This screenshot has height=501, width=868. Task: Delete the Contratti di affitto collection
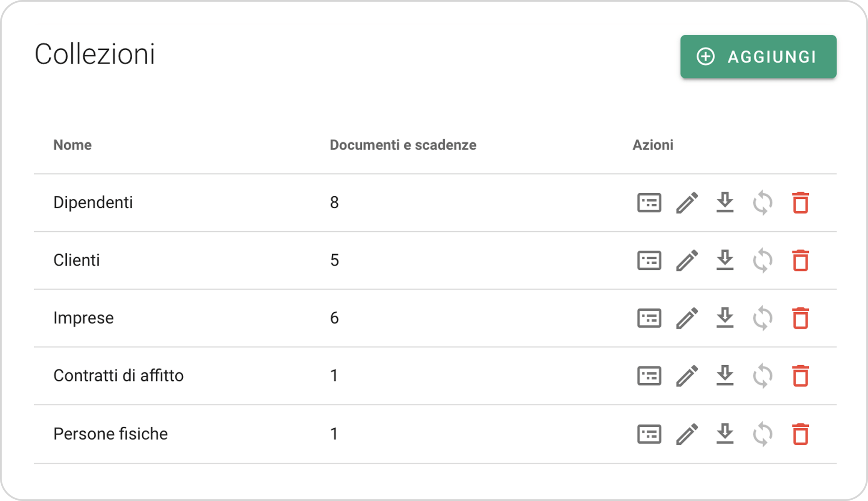[800, 376]
